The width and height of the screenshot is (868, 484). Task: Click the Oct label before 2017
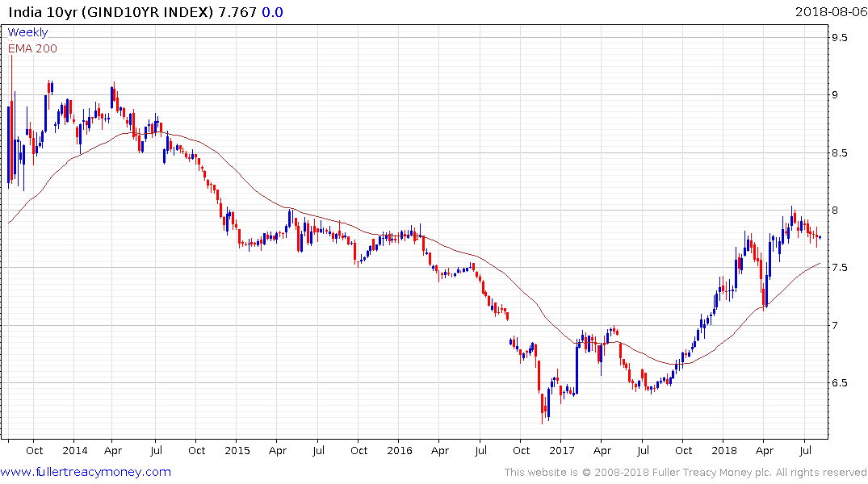(521, 451)
